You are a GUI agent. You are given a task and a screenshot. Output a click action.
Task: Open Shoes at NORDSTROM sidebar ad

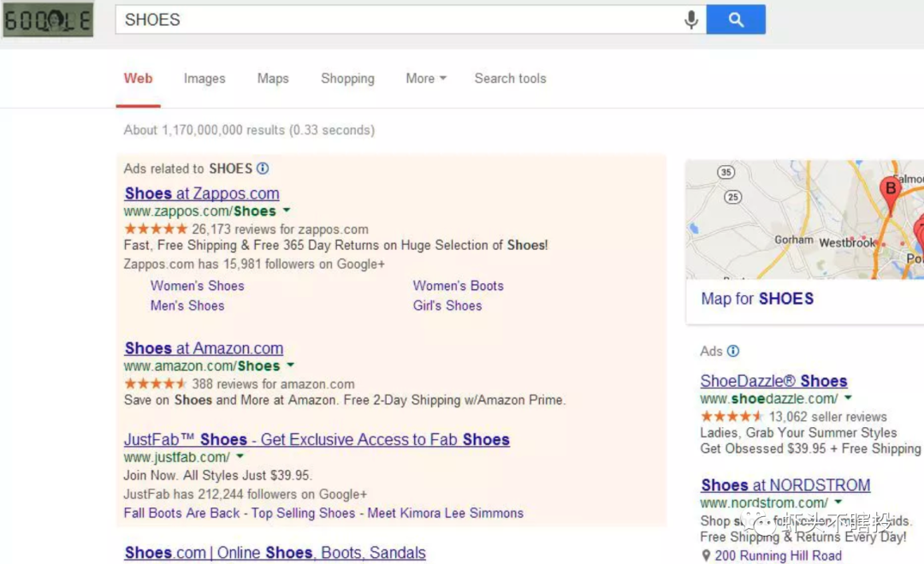[785, 485]
